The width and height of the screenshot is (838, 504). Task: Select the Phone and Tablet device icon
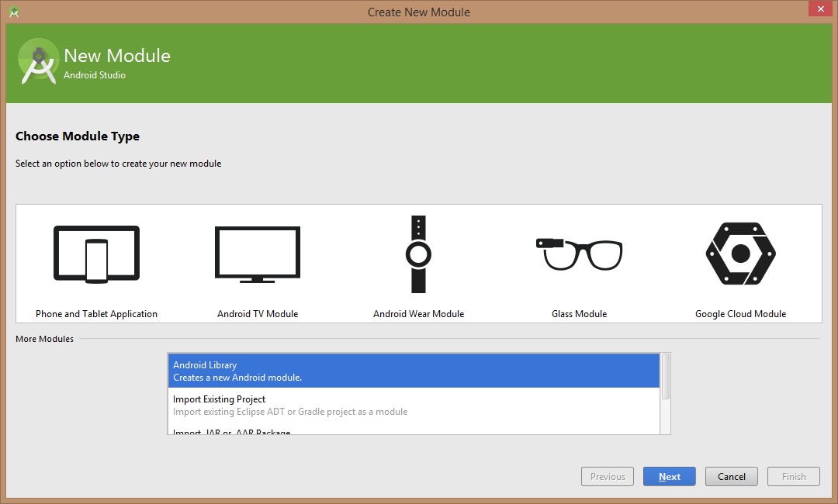[96, 254]
